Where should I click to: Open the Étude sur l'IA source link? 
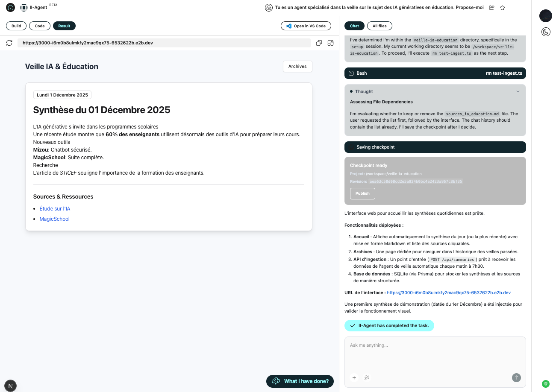pos(55,209)
